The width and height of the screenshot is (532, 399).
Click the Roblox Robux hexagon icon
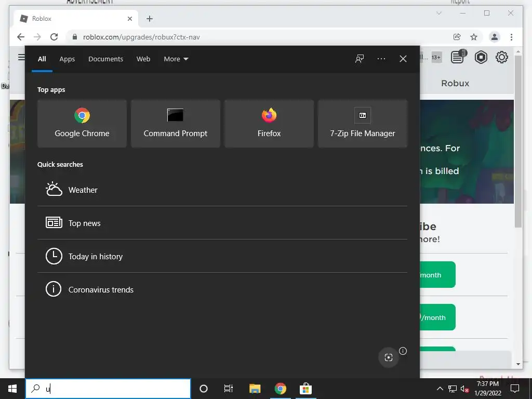click(x=481, y=57)
